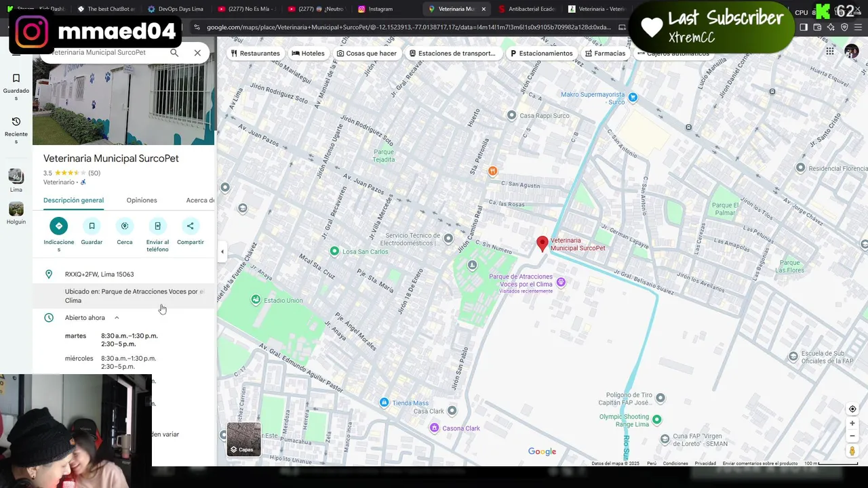Click the Olympic Shooting Range Lima marker
The image size is (868, 488).
click(x=656, y=420)
